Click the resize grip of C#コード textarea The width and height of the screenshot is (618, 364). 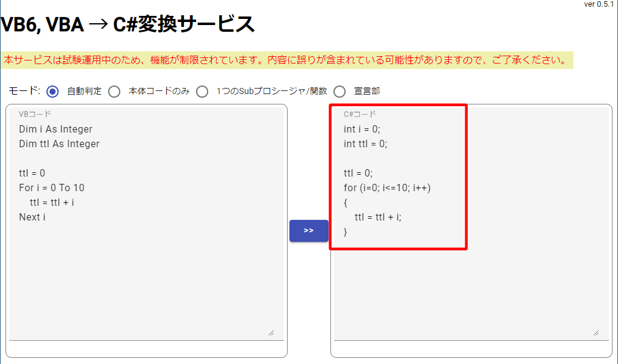click(596, 333)
